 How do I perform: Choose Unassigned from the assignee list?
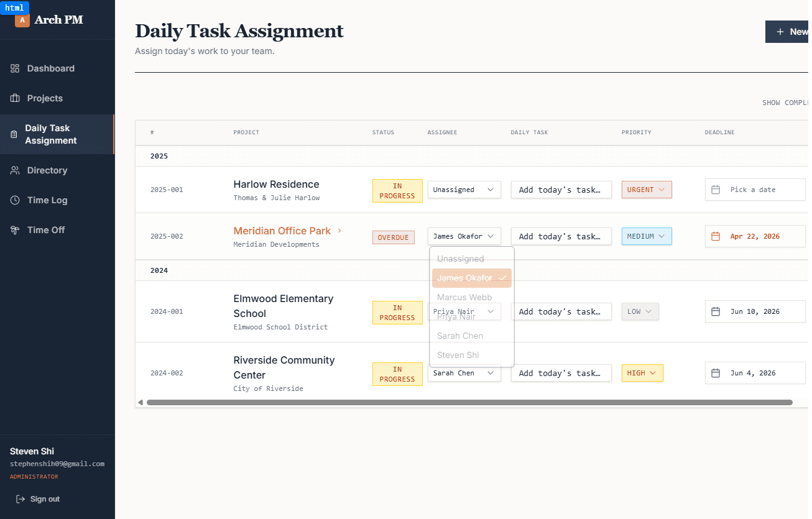[472, 259]
